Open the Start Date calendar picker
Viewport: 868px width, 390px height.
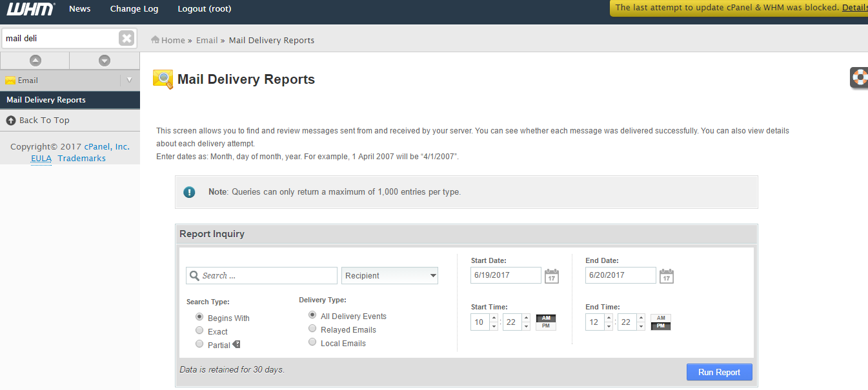(x=552, y=276)
